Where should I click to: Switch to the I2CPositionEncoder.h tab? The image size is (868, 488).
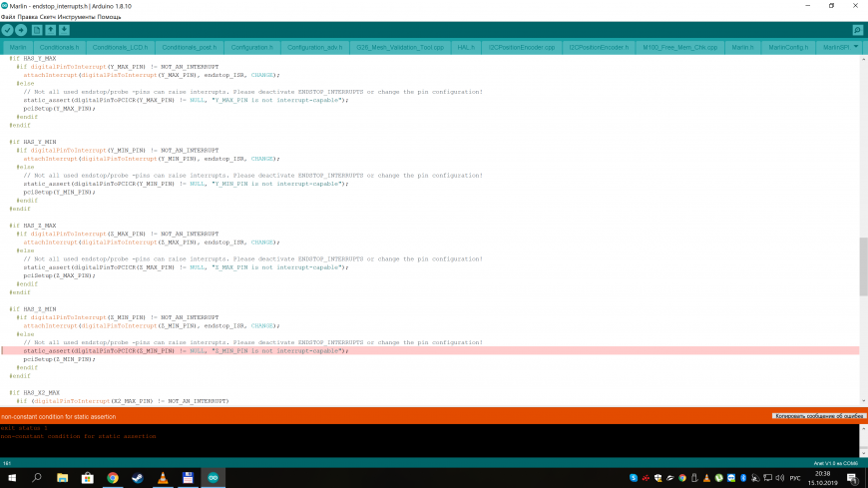tap(599, 48)
